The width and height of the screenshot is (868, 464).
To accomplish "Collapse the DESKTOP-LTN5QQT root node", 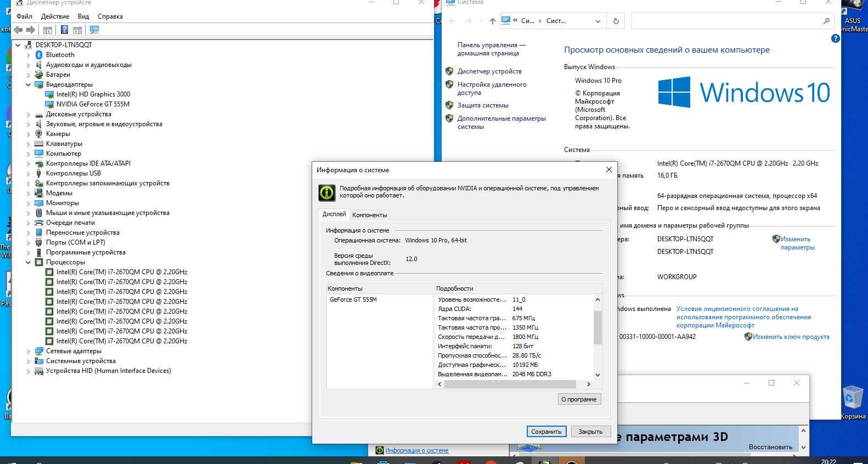I will pos(18,45).
